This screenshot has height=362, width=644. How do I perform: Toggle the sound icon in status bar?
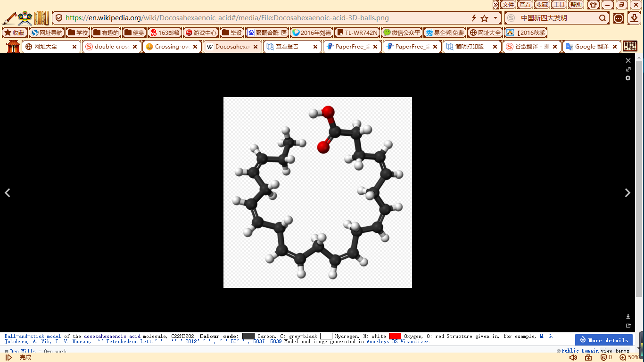point(573,358)
